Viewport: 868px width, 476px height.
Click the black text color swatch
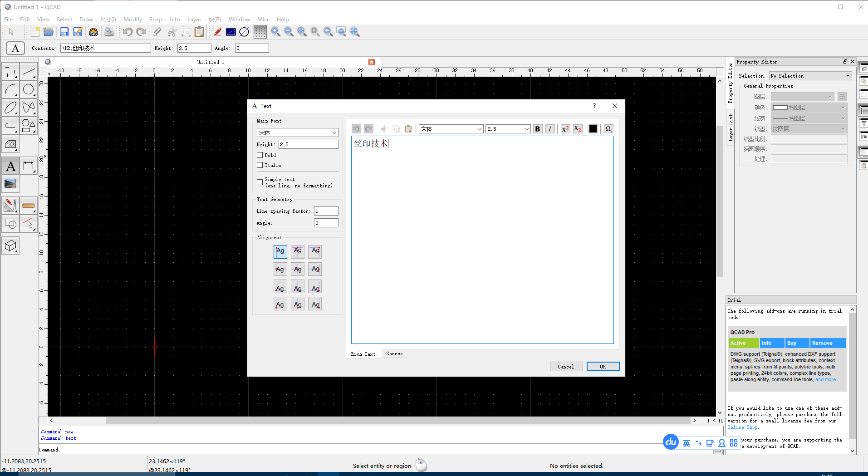593,128
